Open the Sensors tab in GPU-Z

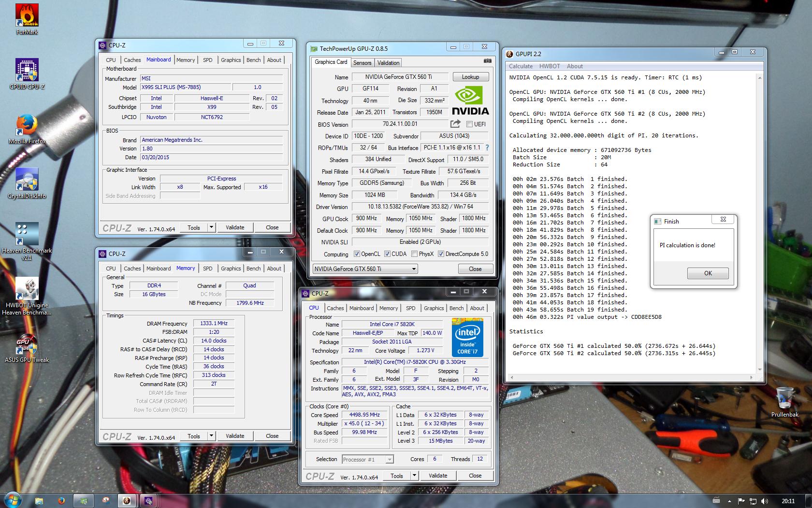362,63
